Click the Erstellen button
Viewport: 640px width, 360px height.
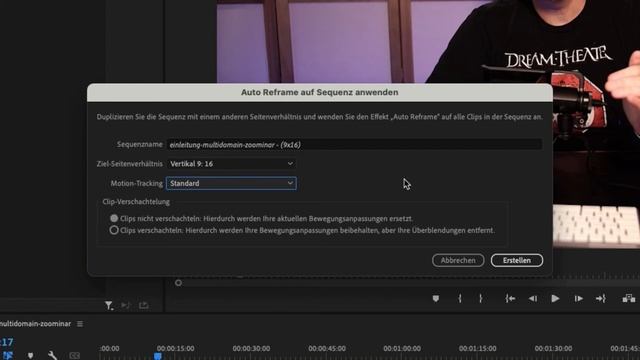click(x=517, y=260)
